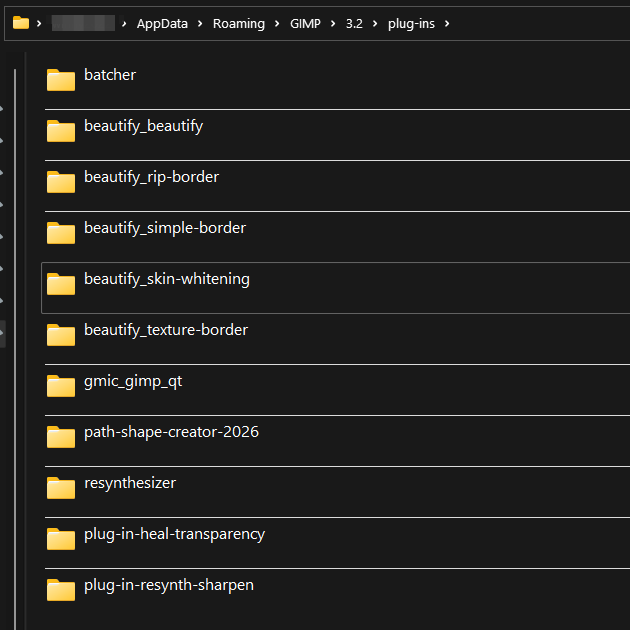Click the batcher folder name
630x630 pixels.
point(110,75)
